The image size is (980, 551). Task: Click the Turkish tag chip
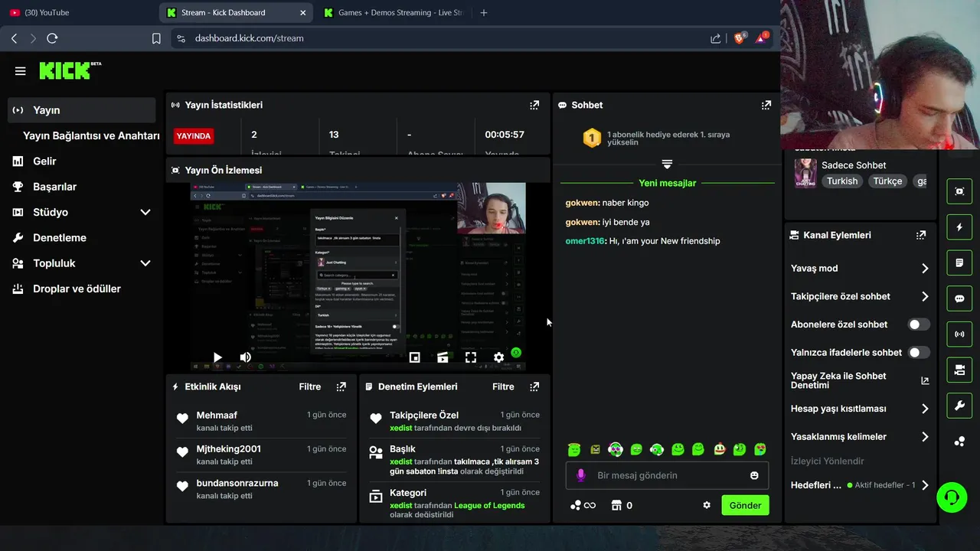tap(842, 181)
